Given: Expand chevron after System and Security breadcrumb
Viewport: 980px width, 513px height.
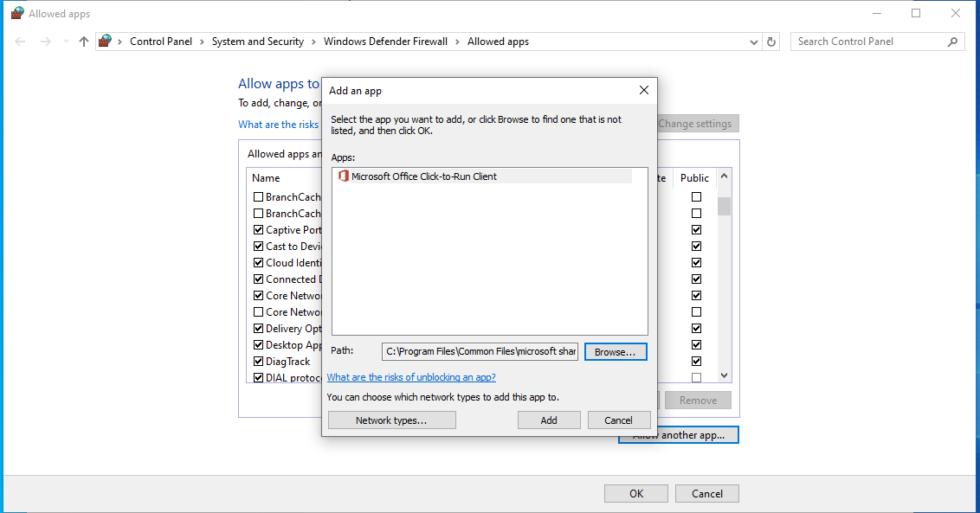Looking at the screenshot, I should coord(313,42).
